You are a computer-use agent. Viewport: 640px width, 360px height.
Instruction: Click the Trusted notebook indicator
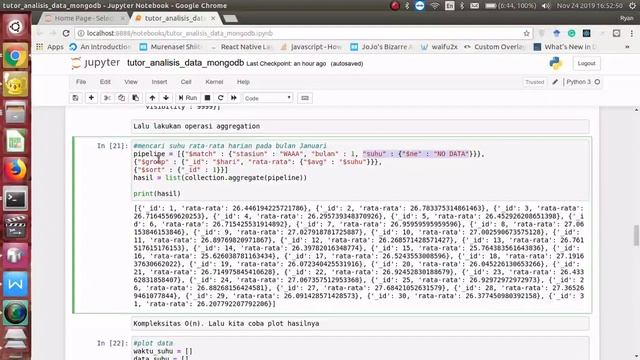(x=535, y=82)
